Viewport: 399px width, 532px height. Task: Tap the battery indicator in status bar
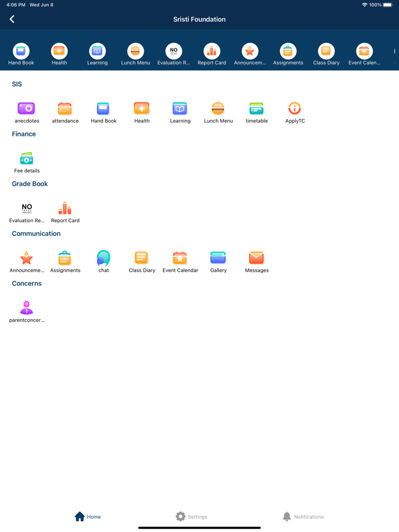click(x=388, y=5)
